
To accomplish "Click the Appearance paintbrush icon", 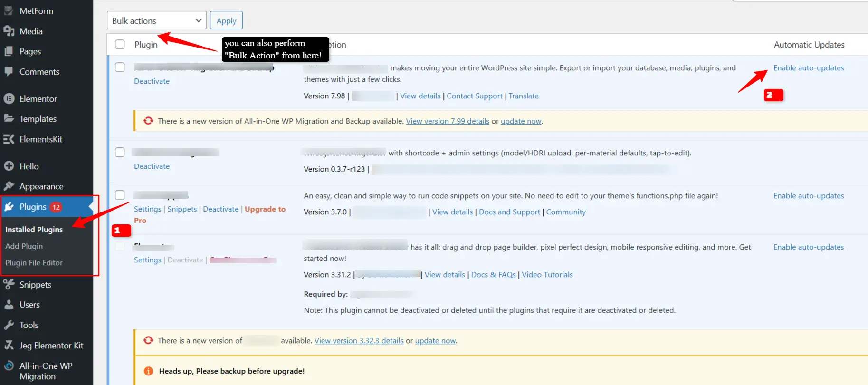I will coord(9,186).
